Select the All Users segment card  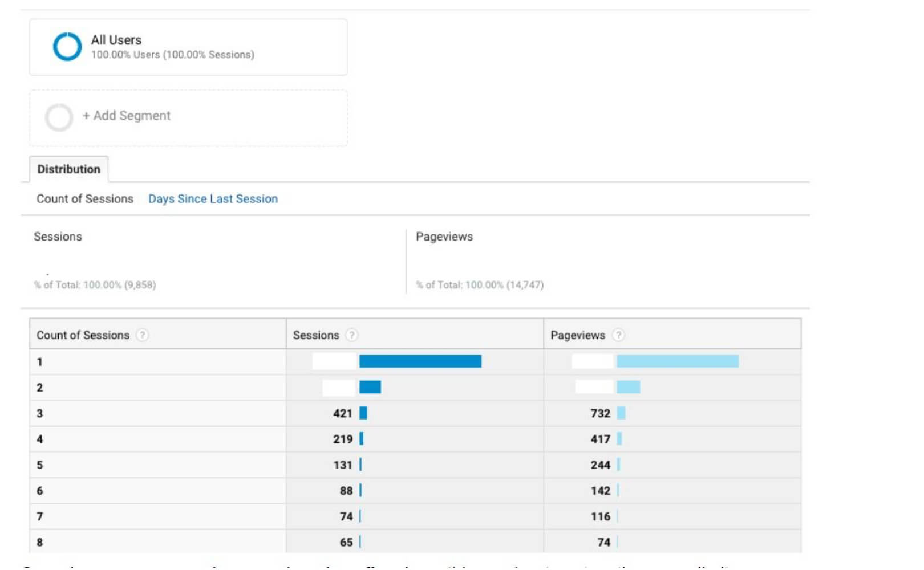click(188, 47)
